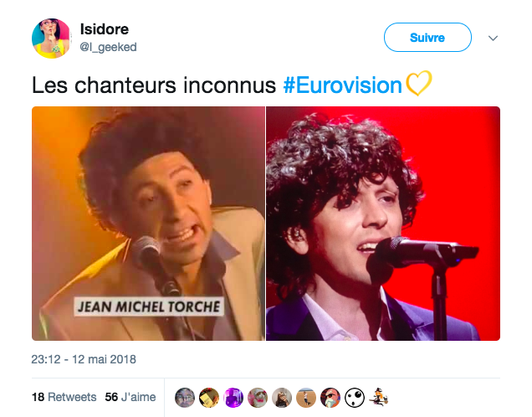This screenshot has width=532, height=417.
Task: Follow the account with Suivre button
Action: pyautogui.click(x=427, y=38)
